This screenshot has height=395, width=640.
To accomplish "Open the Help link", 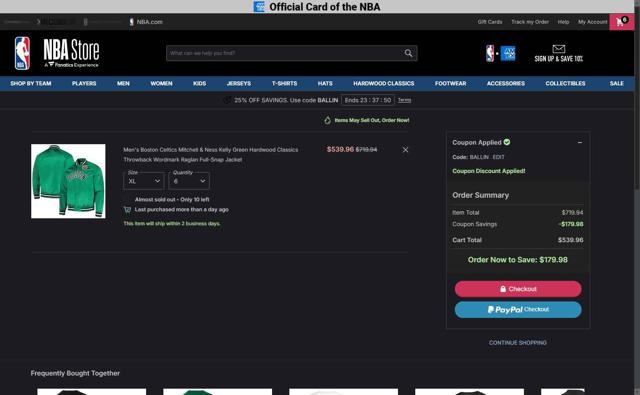I will [x=563, y=22].
